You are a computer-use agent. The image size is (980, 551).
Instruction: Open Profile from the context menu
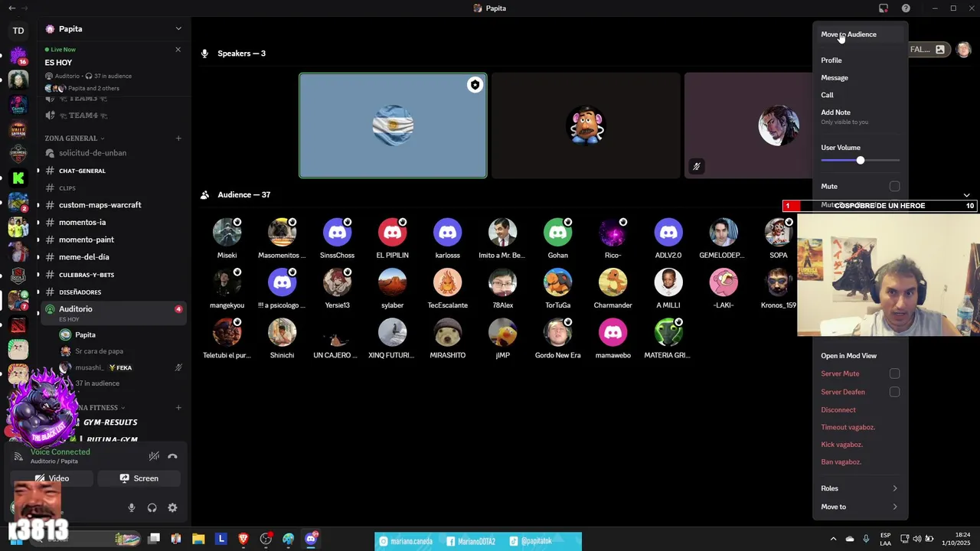(x=860, y=60)
